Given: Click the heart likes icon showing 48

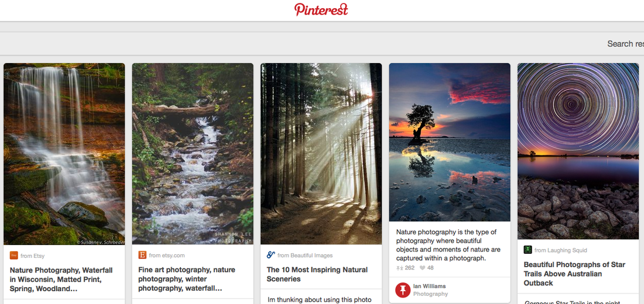Looking at the screenshot, I should pyautogui.click(x=422, y=268).
